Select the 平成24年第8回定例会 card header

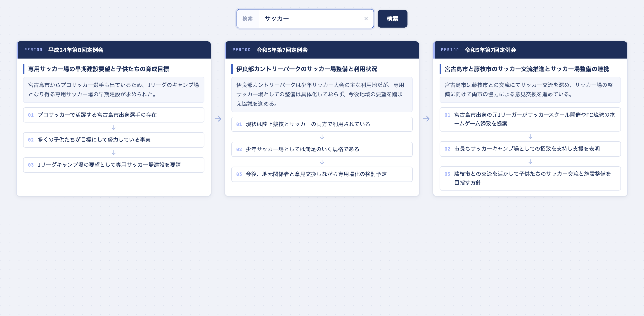click(x=114, y=50)
